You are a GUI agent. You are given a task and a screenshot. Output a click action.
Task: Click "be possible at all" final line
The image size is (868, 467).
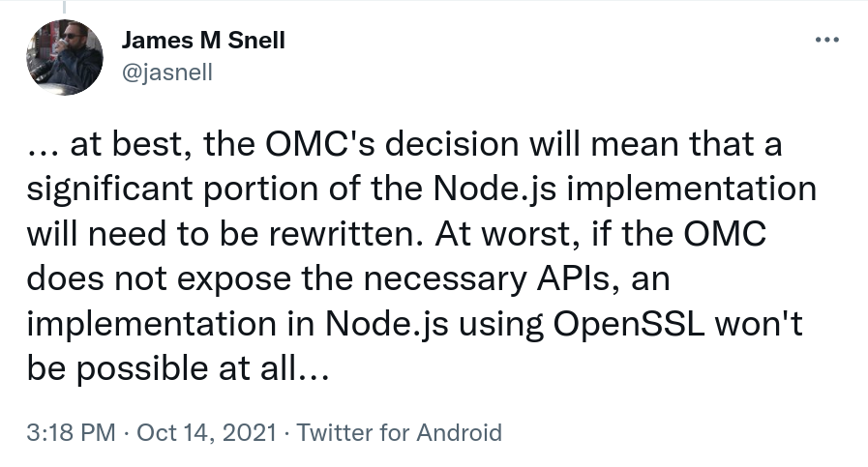click(178, 368)
